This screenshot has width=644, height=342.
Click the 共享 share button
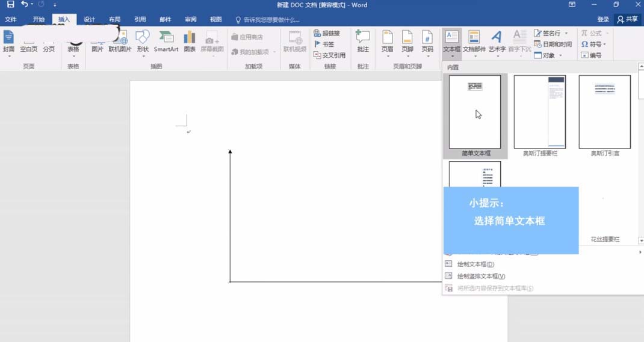click(627, 19)
